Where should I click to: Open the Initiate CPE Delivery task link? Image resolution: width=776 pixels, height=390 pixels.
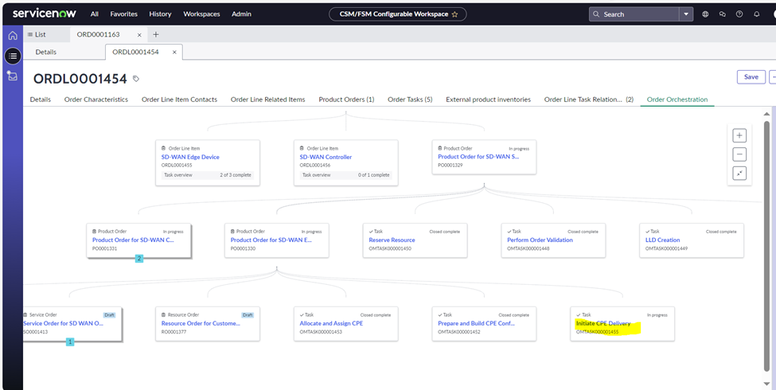[603, 323]
